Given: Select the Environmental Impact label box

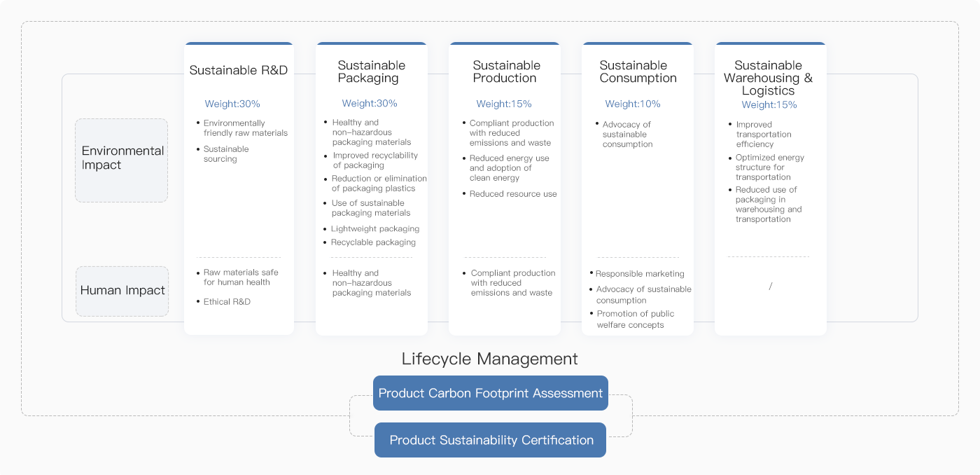Looking at the screenshot, I should [x=122, y=158].
